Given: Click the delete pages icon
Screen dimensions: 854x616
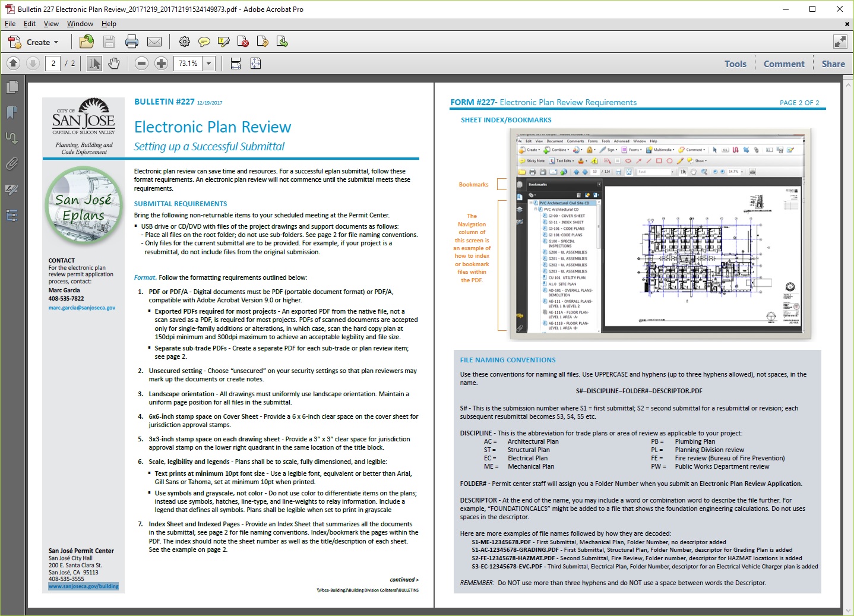Looking at the screenshot, I should click(243, 42).
